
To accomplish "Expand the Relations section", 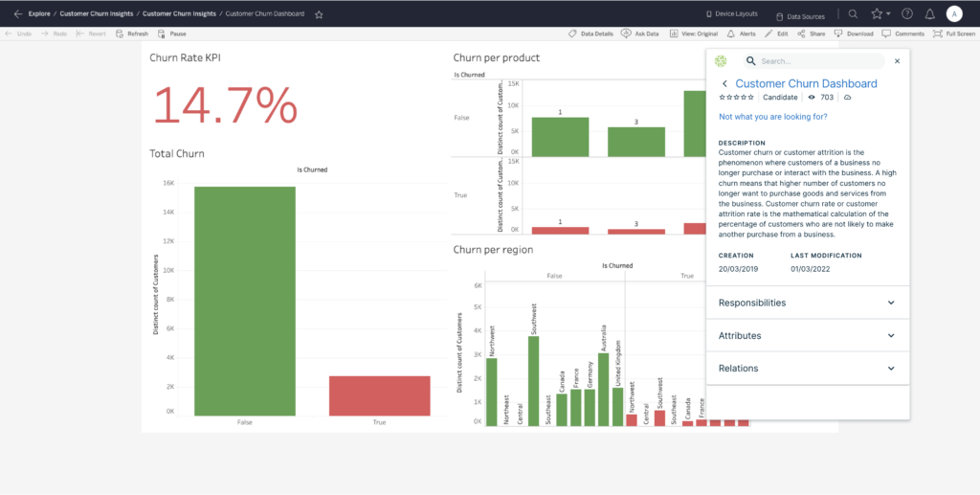I will (808, 368).
